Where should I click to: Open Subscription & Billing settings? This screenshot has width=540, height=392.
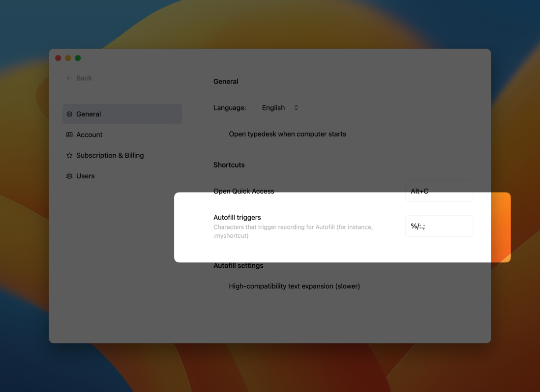110,155
